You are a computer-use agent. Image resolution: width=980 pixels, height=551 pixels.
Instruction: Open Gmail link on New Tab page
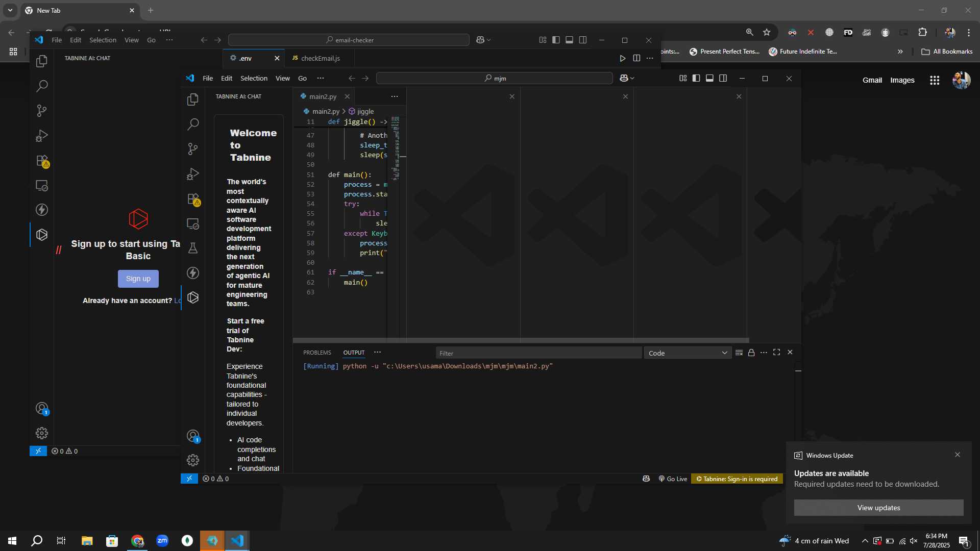[x=872, y=80]
